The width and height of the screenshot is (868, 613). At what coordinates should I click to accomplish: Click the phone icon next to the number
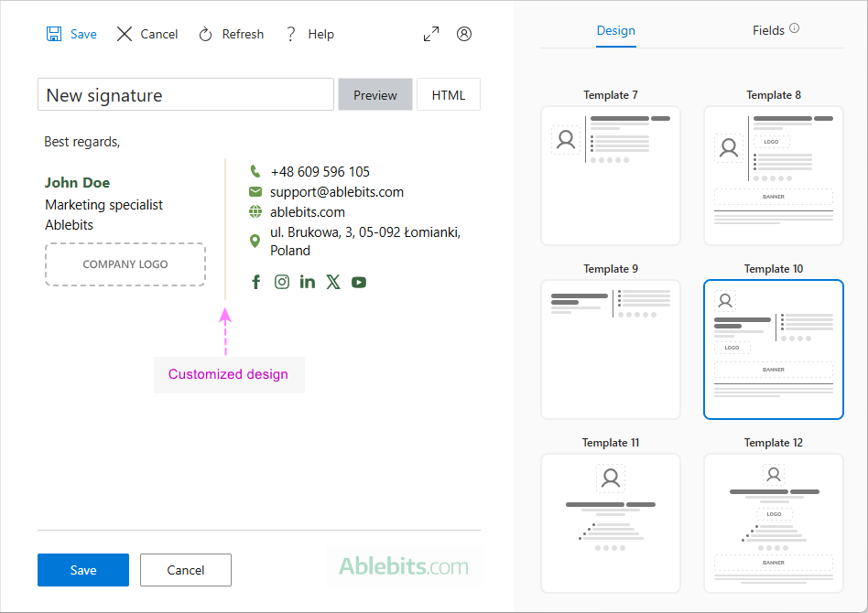click(x=255, y=171)
